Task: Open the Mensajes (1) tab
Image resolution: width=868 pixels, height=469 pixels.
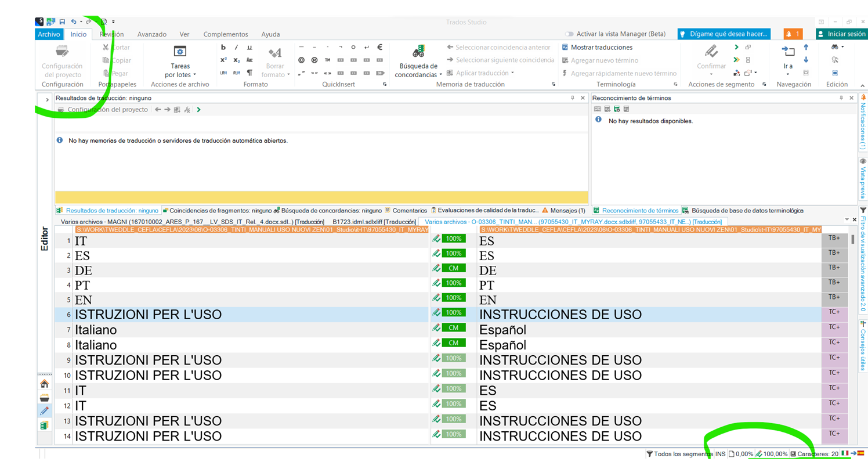Action: [x=563, y=210]
